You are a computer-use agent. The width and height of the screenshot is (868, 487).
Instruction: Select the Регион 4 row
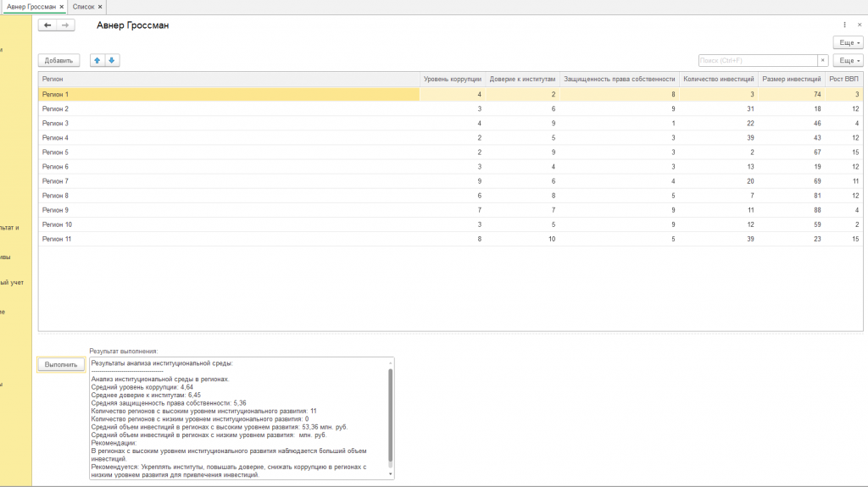(451, 138)
